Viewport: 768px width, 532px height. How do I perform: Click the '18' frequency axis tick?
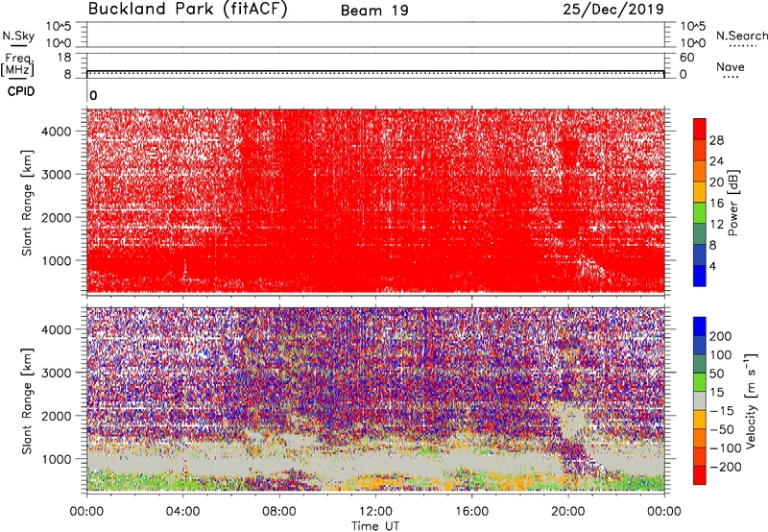[64, 58]
